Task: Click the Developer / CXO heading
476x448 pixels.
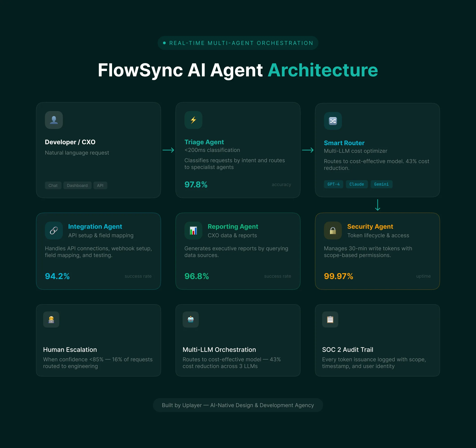Action: (70, 142)
